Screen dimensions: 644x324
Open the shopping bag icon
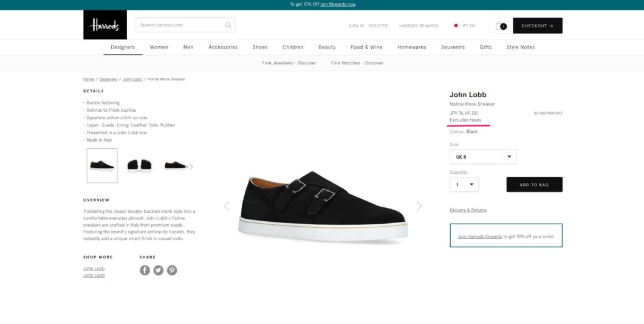(501, 26)
